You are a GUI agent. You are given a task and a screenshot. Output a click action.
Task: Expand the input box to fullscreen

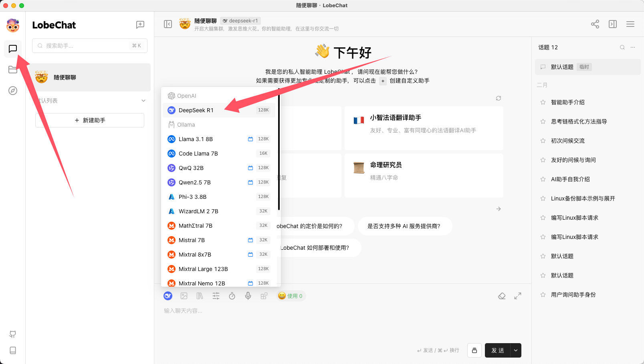point(518,296)
